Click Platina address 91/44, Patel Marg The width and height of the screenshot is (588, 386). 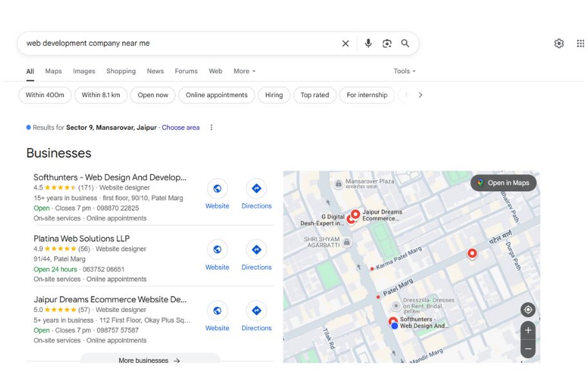coord(59,259)
